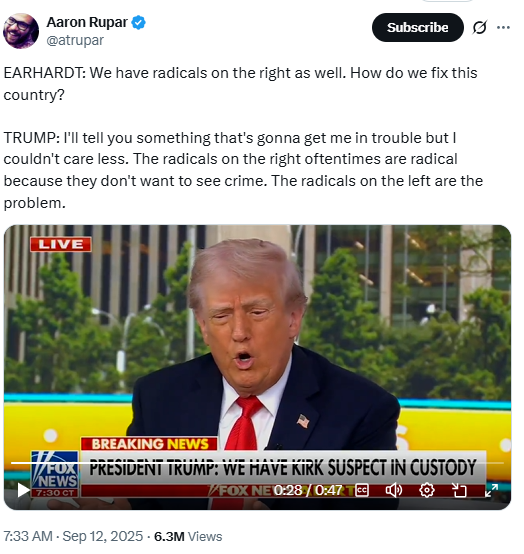Click the blue verified checkmark badge

139,23
